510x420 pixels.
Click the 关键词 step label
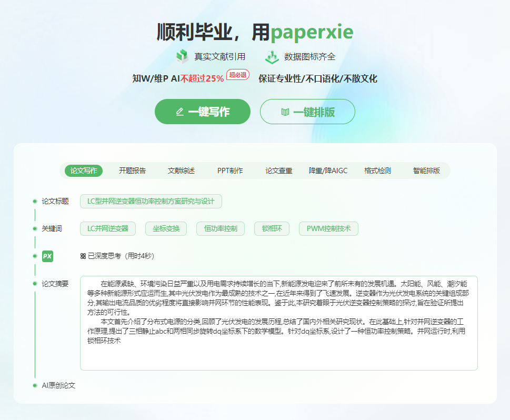[x=52, y=229]
